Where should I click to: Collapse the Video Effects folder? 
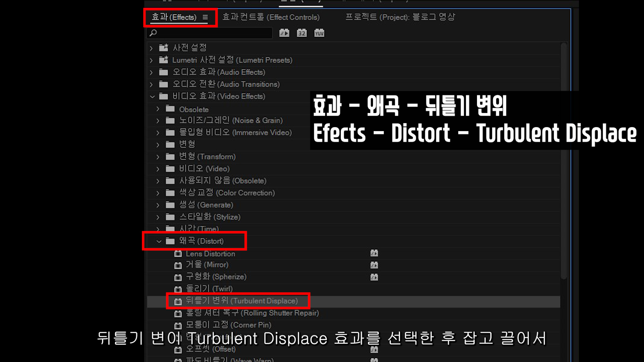click(x=152, y=97)
